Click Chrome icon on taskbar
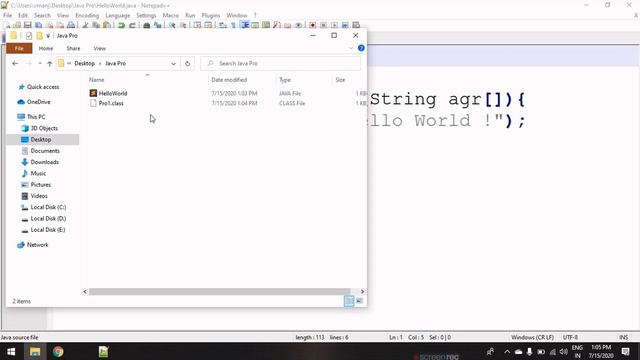Image resolution: width=640 pixels, height=360 pixels. point(58,351)
